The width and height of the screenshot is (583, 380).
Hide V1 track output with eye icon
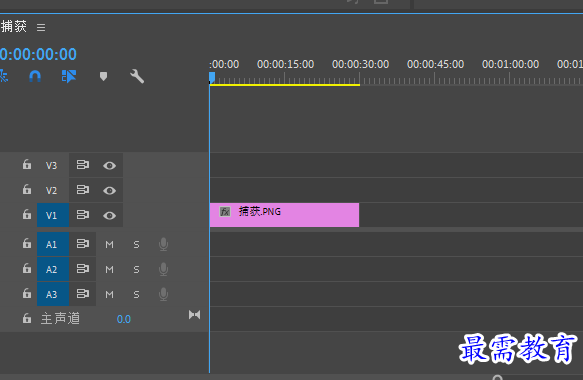[109, 215]
